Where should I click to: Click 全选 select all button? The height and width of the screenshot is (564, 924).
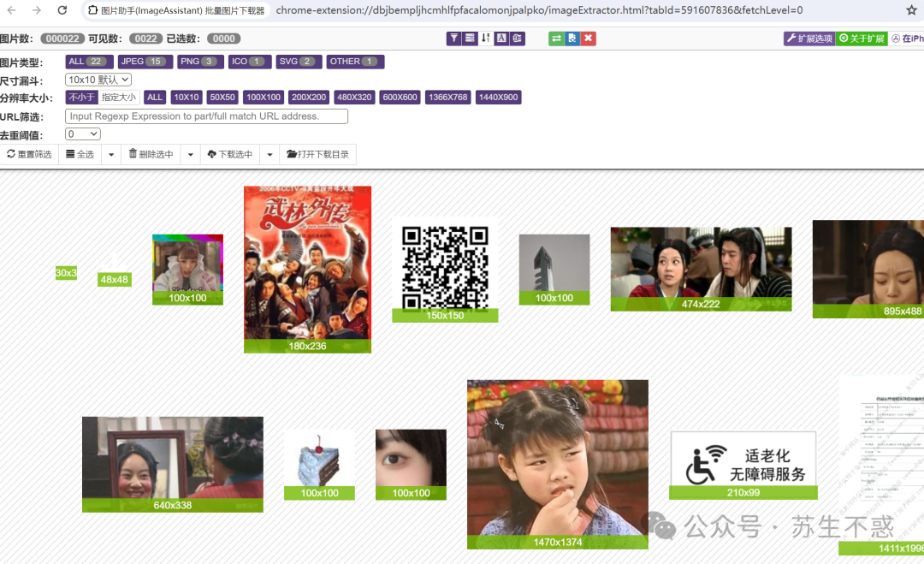(80, 154)
